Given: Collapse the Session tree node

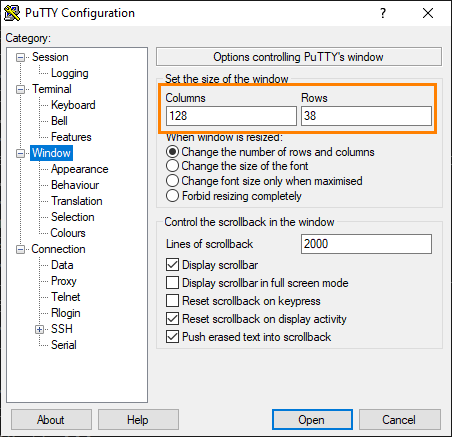Looking at the screenshot, I should tap(20, 58).
